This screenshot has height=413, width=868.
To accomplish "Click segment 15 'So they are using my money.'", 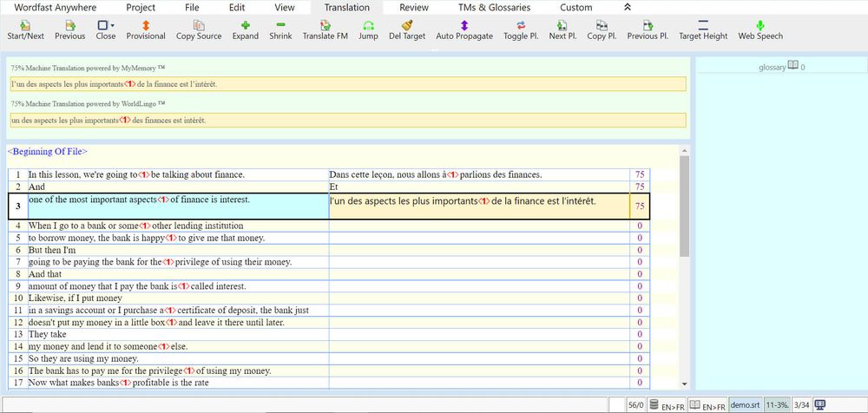I will 83,358.
